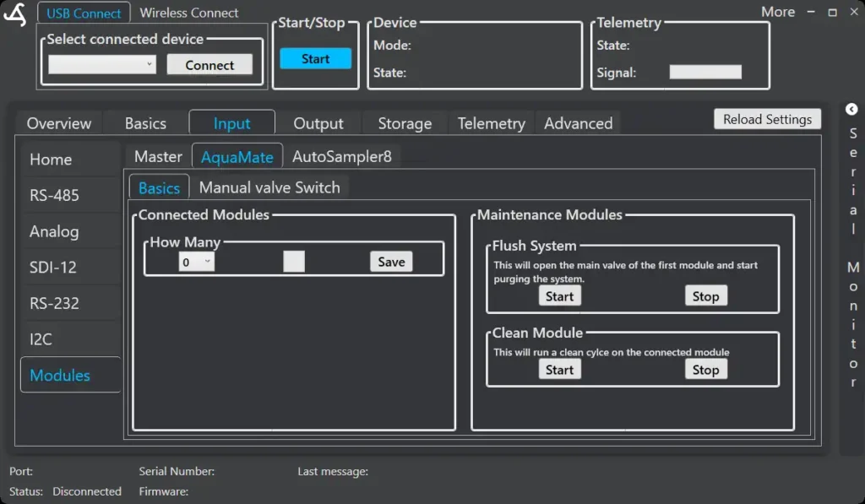This screenshot has width=865, height=504.
Task: Open the More menu
Action: click(x=777, y=12)
